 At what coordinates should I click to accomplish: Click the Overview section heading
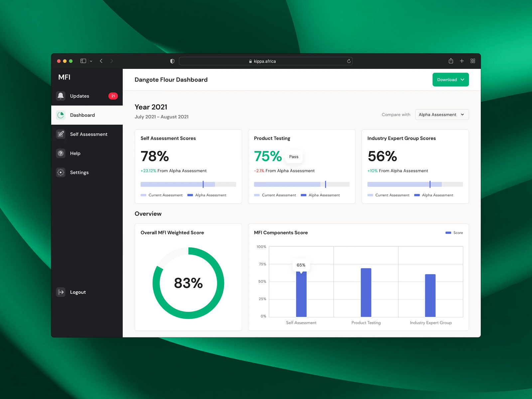(x=148, y=214)
